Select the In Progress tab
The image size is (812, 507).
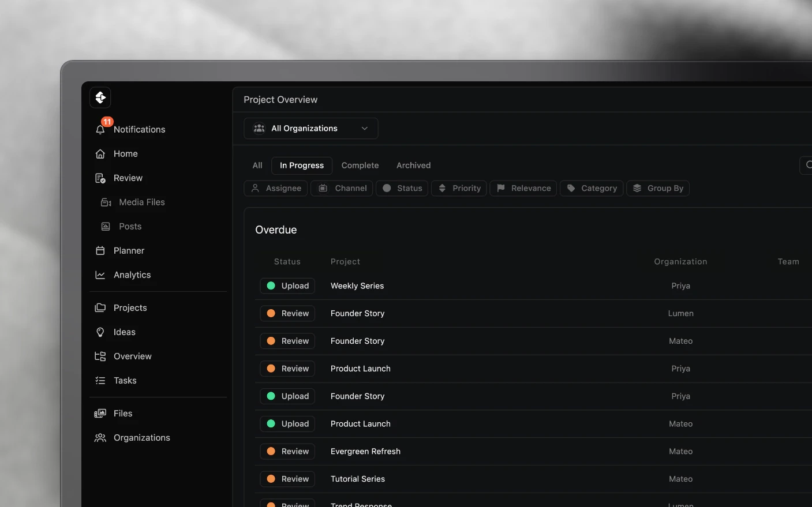[302, 166]
